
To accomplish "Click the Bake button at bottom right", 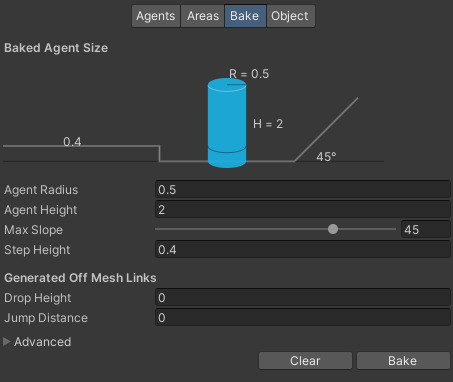I will click(x=403, y=361).
